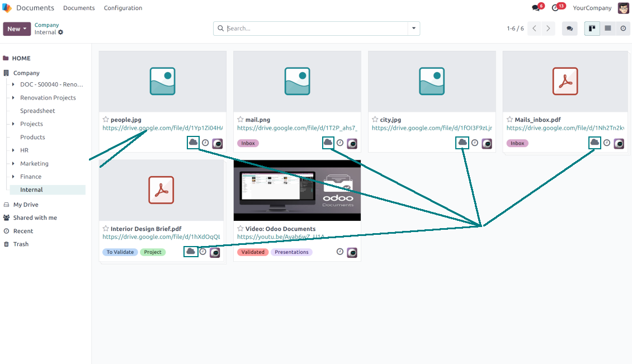Star the mail.png document

tap(240, 119)
